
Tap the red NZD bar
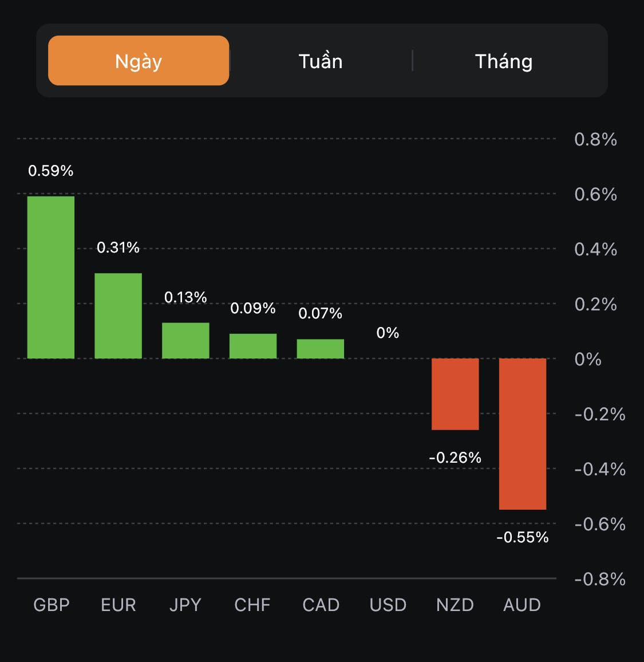[x=455, y=394]
